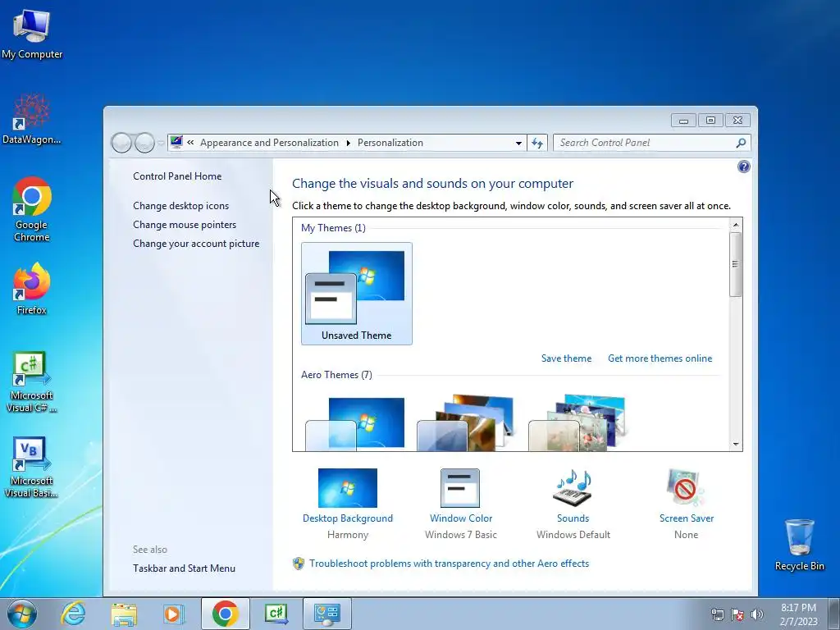Open the Sounds icon
This screenshot has height=630, width=840.
point(573,488)
